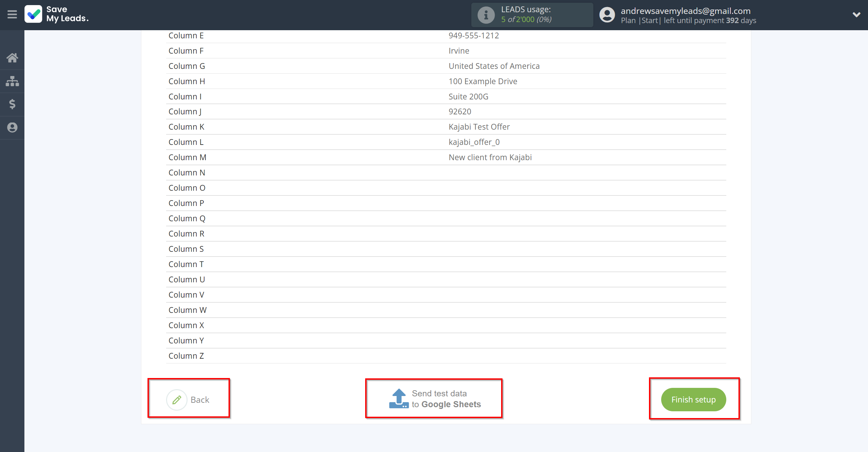
Task: Click Finish setup green button
Action: pos(693,399)
